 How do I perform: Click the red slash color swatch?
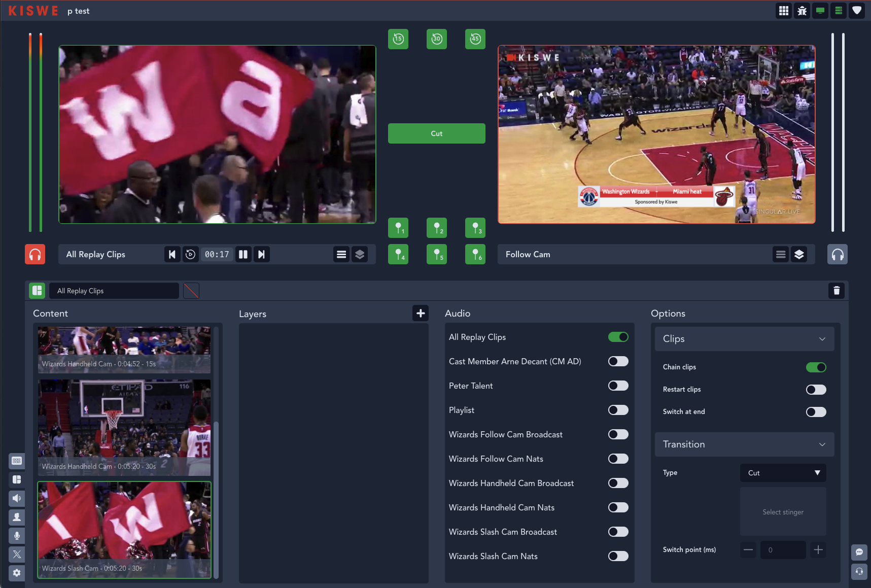click(x=191, y=291)
